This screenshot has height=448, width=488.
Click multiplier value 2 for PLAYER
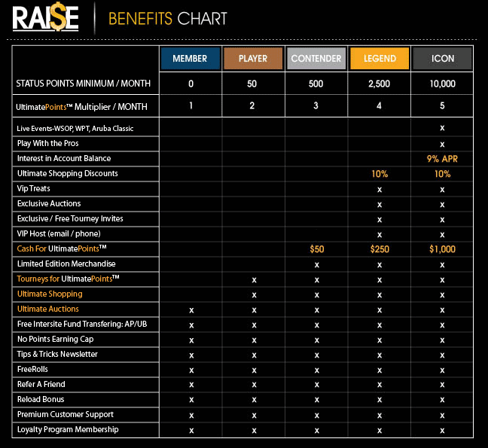[252, 105]
